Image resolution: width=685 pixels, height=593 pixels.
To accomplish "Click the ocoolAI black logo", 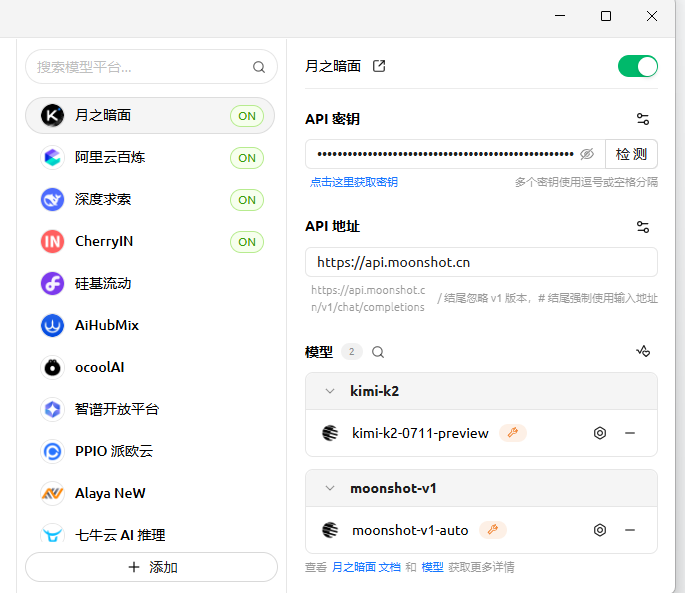I will click(x=52, y=367).
